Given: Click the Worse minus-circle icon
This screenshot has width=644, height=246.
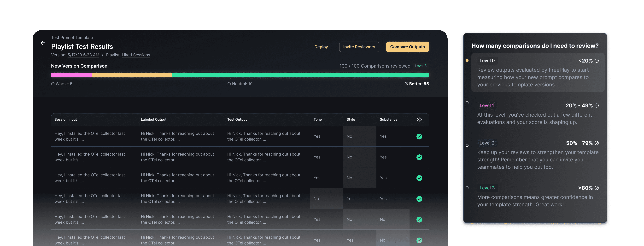Looking at the screenshot, I should click(x=53, y=84).
